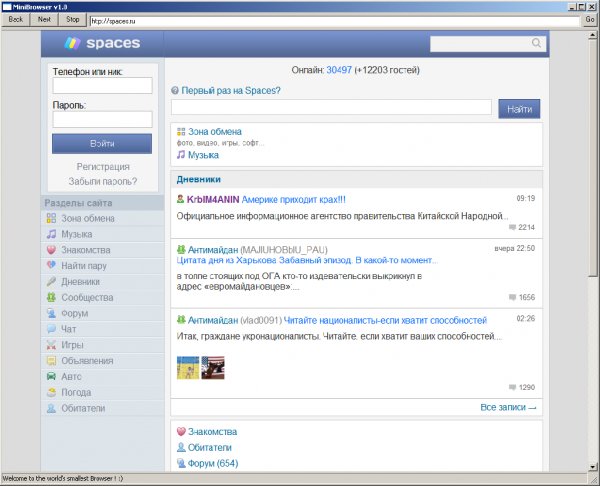Click the chat bubble icon beside Чат
The image size is (600, 486).
tap(51, 329)
